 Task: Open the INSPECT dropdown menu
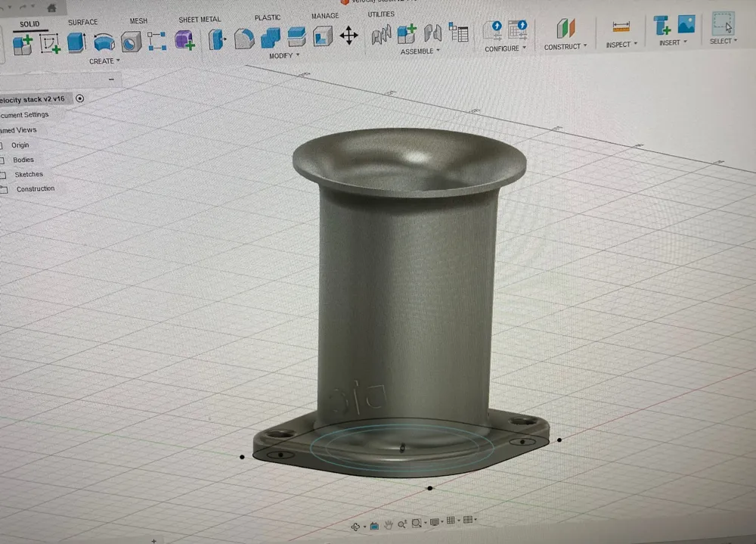click(x=621, y=45)
